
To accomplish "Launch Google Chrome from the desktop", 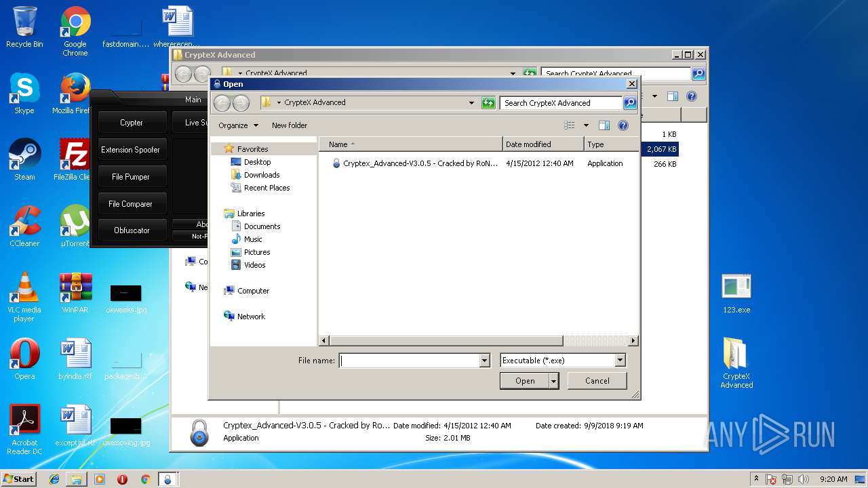I will pyautogui.click(x=75, y=30).
